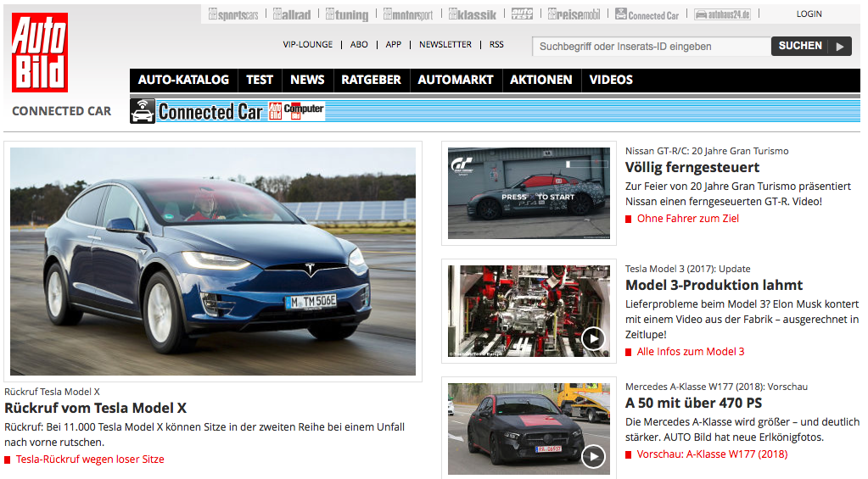Select the RATGEBER menu item
Viewport: 868px width, 479px height.
coord(371,80)
